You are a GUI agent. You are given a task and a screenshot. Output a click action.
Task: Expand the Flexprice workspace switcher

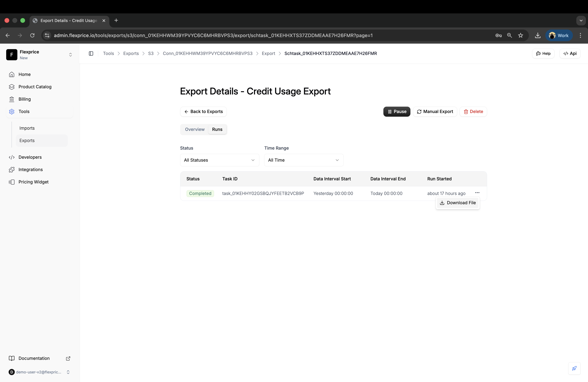[70, 55]
